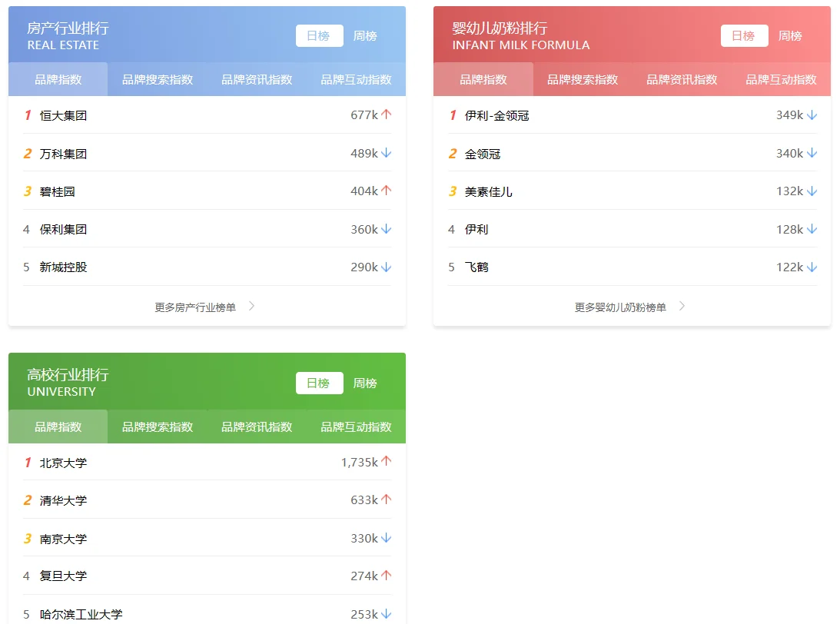Click the chevron beside 更多婴幼儿奶粉榜单
The image size is (840, 624).
pyautogui.click(x=682, y=306)
